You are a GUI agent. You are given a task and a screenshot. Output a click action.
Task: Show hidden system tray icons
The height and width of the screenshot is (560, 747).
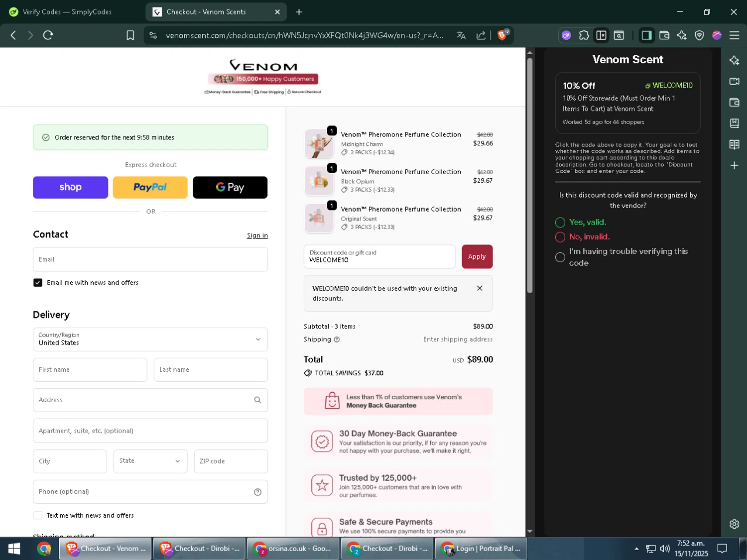pos(636,549)
